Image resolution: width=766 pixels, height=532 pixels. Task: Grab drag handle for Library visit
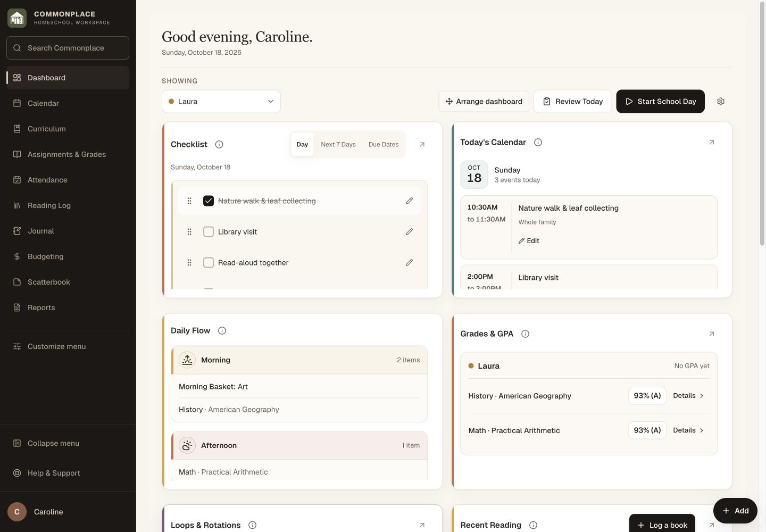click(x=189, y=231)
